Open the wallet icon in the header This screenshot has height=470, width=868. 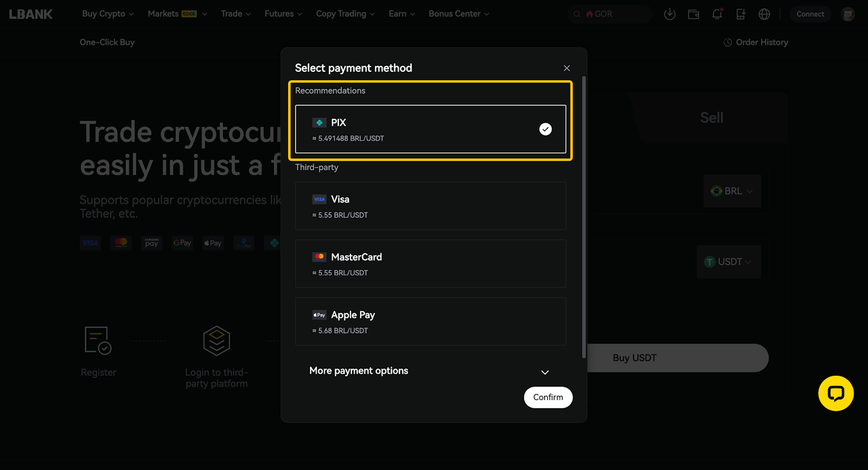(x=694, y=14)
